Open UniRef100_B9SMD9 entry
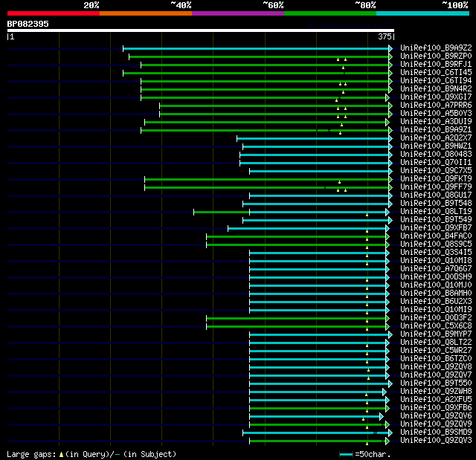Image resolution: width=476 pixels, height=460 pixels. 436,433
